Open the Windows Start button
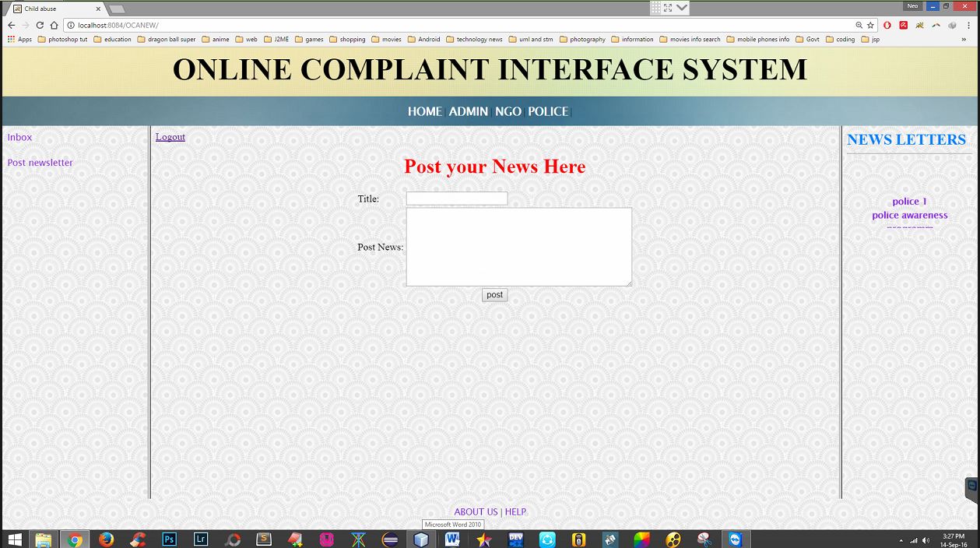Image resolution: width=980 pixels, height=548 pixels. tap(14, 539)
